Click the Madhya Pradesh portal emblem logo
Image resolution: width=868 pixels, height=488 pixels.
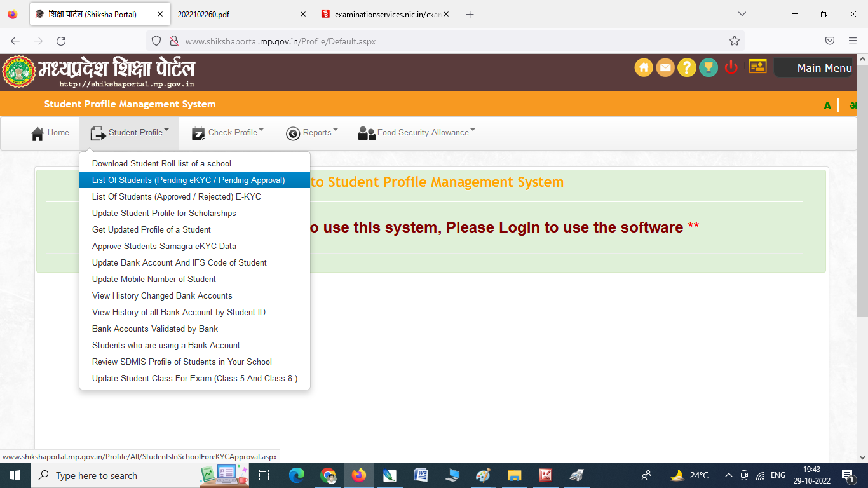pyautogui.click(x=18, y=71)
